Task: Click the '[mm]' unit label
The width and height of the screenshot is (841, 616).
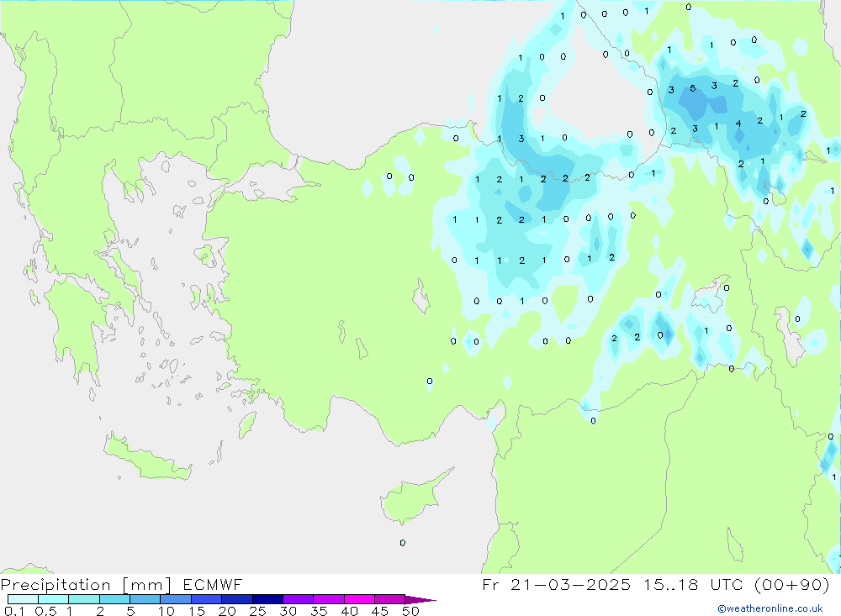Action: pos(147,584)
